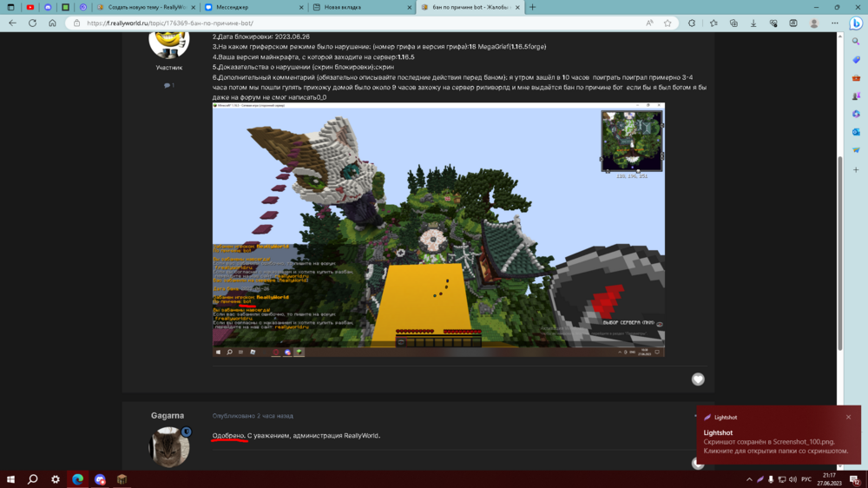Open volume control tray icon
Screen dimensions: 868x488
click(x=792, y=479)
